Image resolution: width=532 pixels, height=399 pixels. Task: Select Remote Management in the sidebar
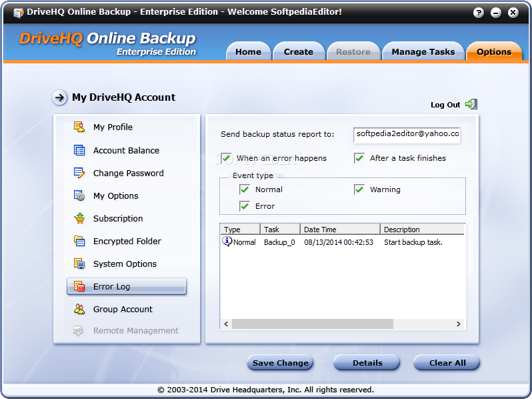pyautogui.click(x=136, y=331)
